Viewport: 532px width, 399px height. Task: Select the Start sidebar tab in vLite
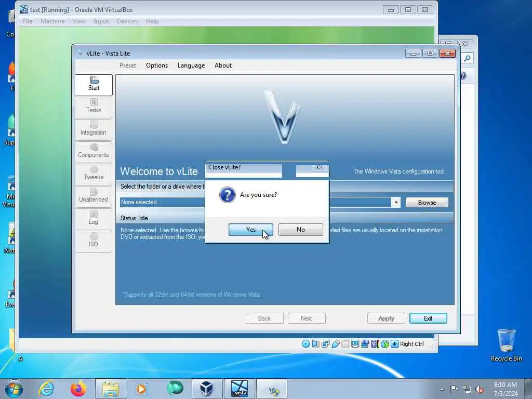pos(94,85)
